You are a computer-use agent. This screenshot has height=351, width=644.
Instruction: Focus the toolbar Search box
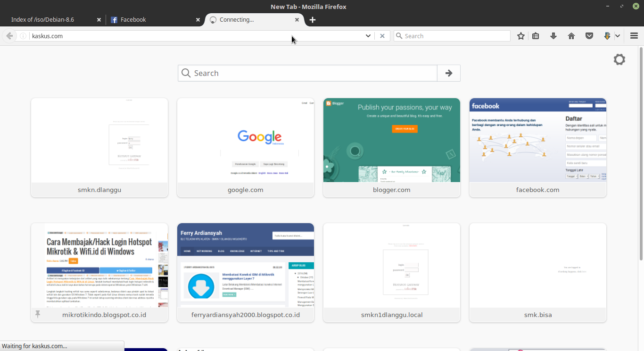452,36
